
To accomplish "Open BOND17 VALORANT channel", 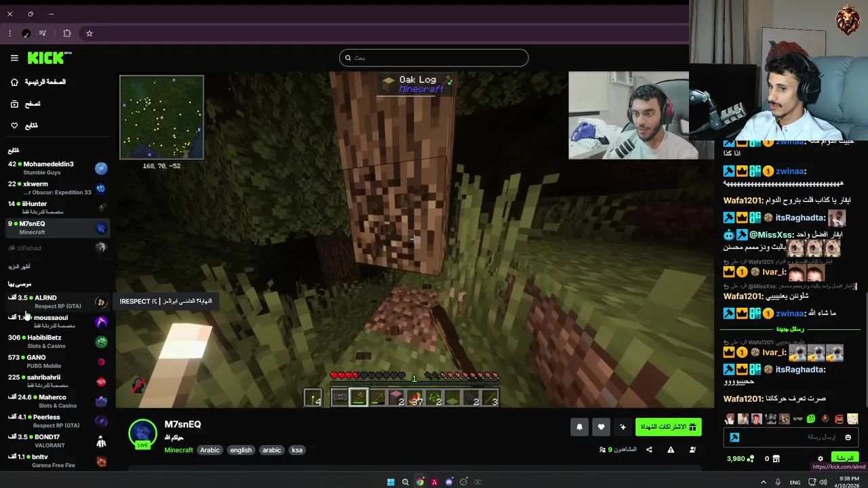I will coord(58,441).
